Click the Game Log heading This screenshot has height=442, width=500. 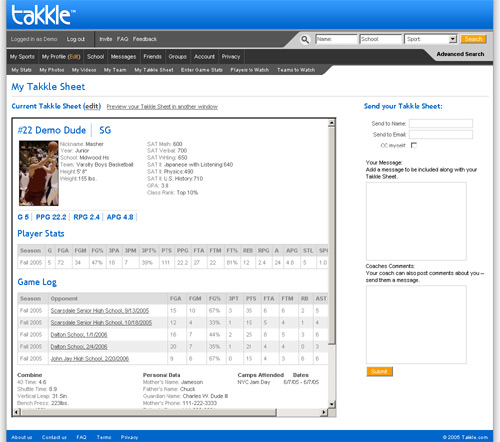[x=37, y=282]
